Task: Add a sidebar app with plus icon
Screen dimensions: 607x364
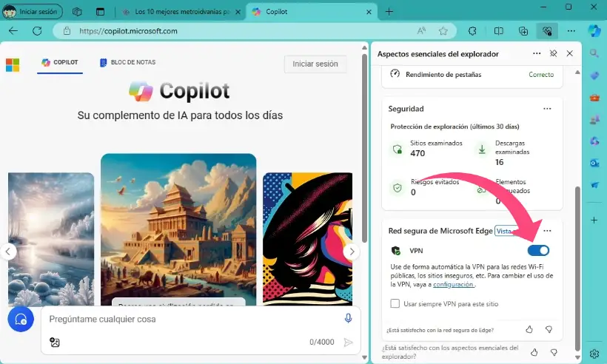Action: [x=594, y=220]
